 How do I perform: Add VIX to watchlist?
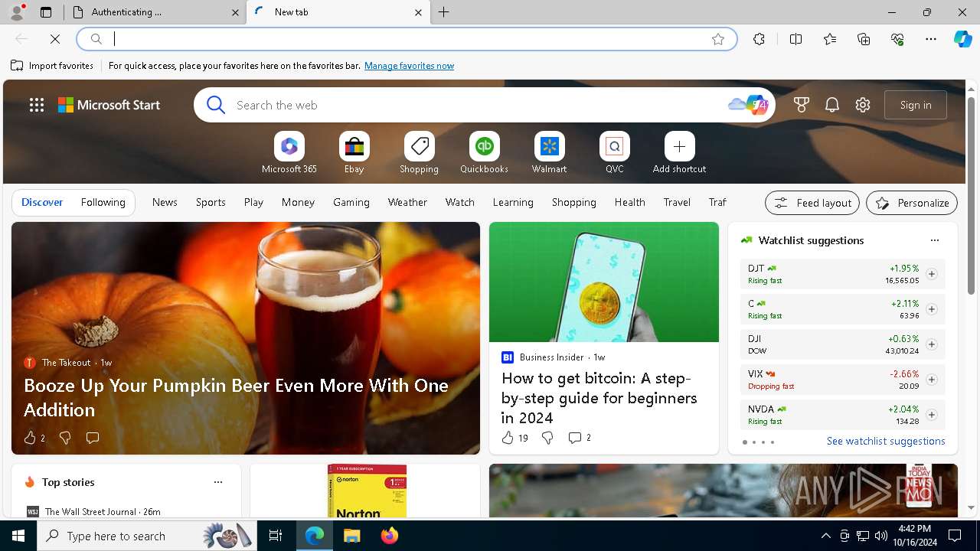click(x=931, y=380)
